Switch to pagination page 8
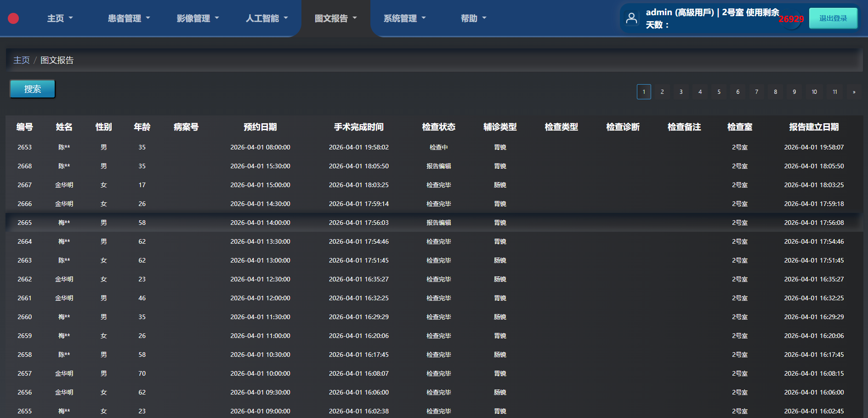 click(776, 92)
